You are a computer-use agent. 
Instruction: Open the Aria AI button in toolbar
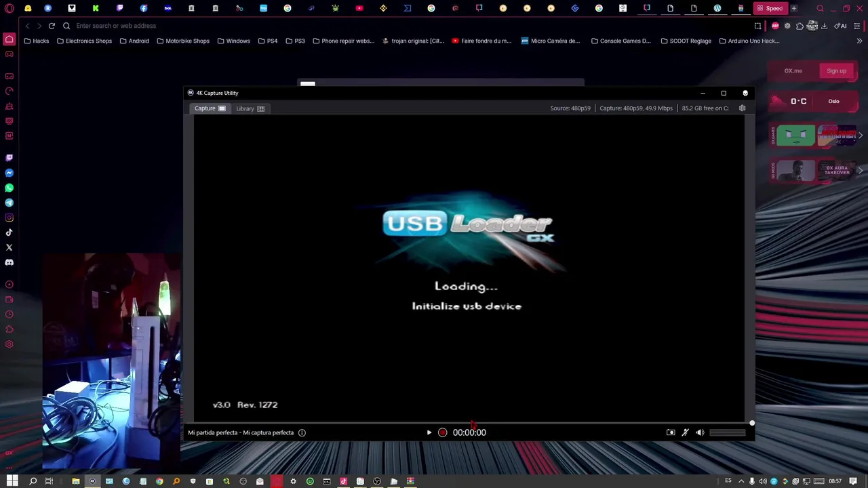(x=841, y=26)
